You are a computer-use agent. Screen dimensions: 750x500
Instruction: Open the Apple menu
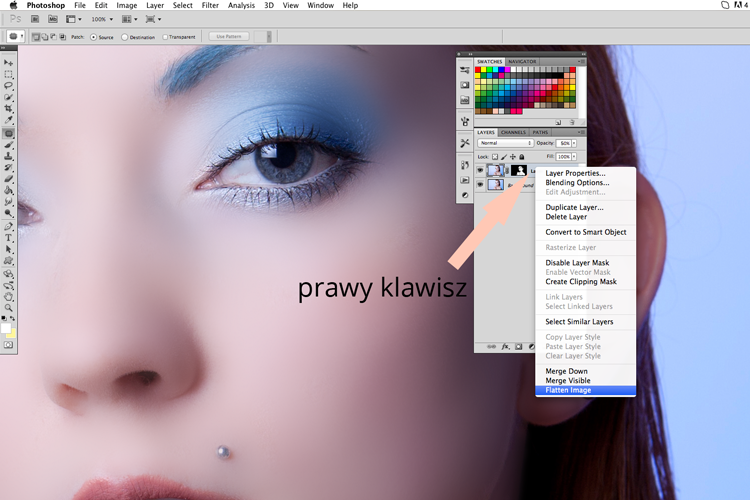(13, 5)
